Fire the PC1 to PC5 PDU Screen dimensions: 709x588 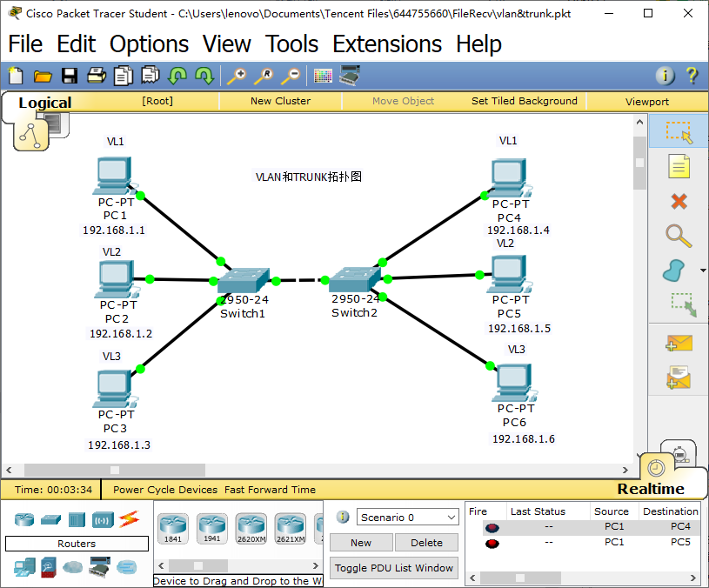click(x=492, y=544)
